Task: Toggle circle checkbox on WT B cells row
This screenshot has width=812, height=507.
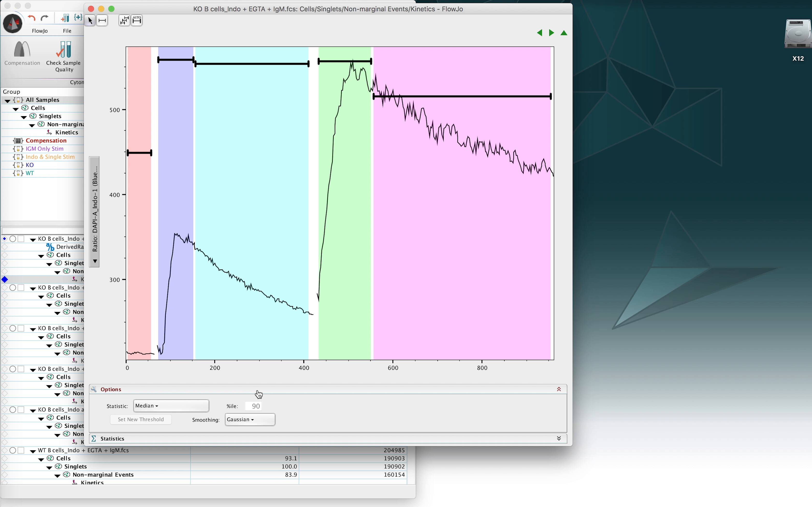Action: [x=13, y=450]
